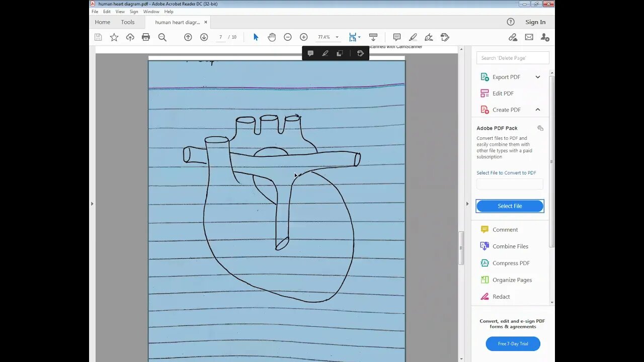Click the stamp tool in main toolbar
Viewport: 644px width, 362px height.
tap(445, 37)
